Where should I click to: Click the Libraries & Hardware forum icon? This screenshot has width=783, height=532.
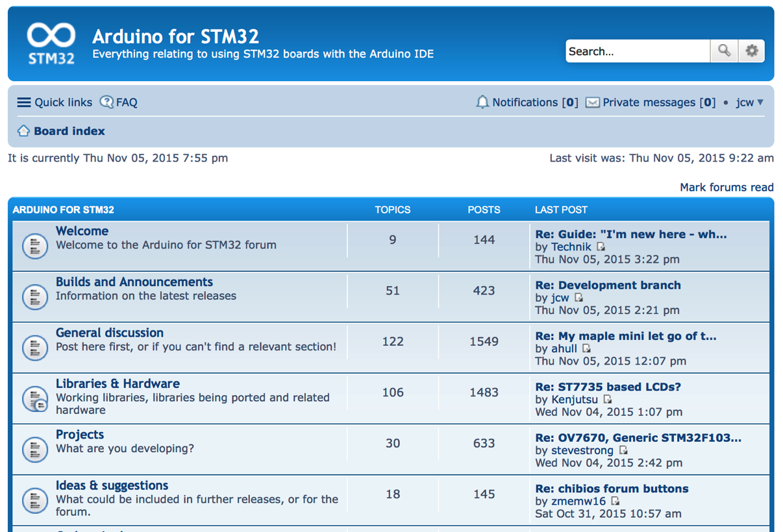click(35, 398)
